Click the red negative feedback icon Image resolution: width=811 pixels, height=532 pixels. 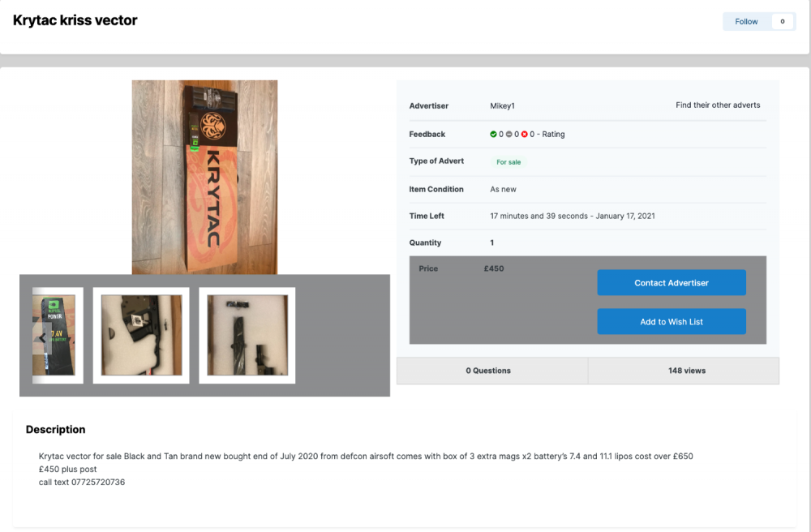point(525,134)
